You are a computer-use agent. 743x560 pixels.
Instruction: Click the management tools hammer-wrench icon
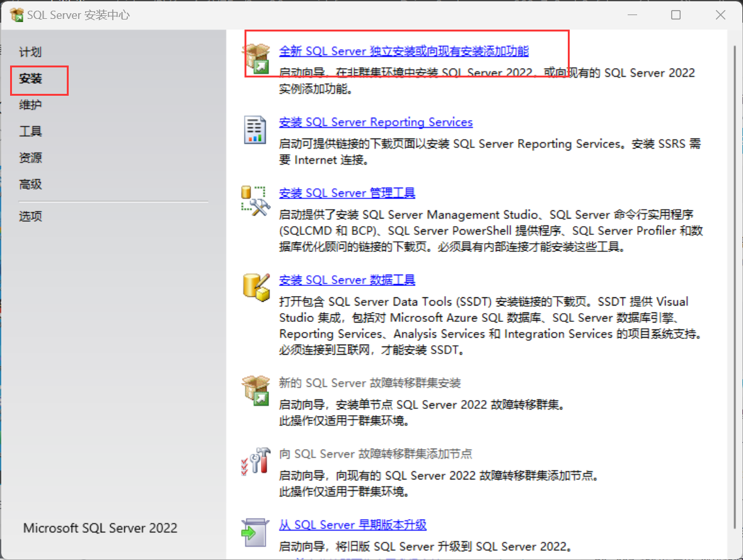coord(256,201)
